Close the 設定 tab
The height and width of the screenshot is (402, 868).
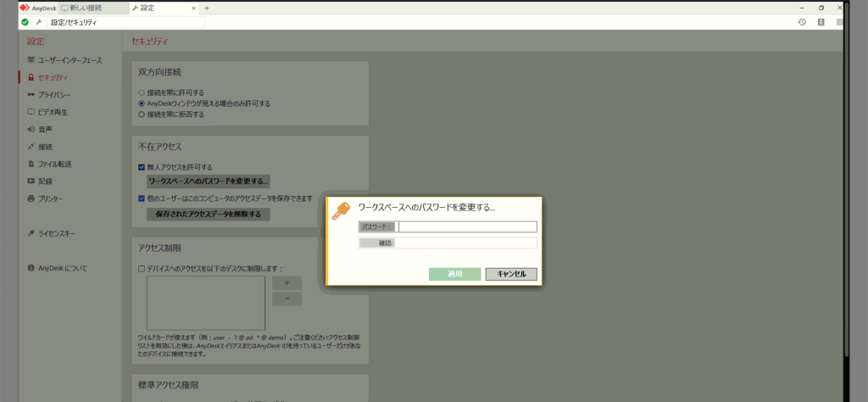pyautogui.click(x=194, y=8)
